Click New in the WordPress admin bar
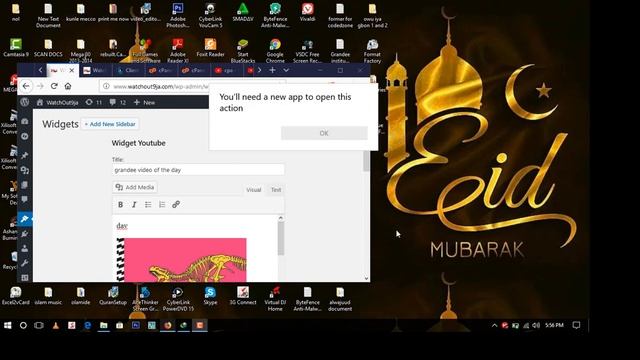The image size is (640, 360). 144,102
